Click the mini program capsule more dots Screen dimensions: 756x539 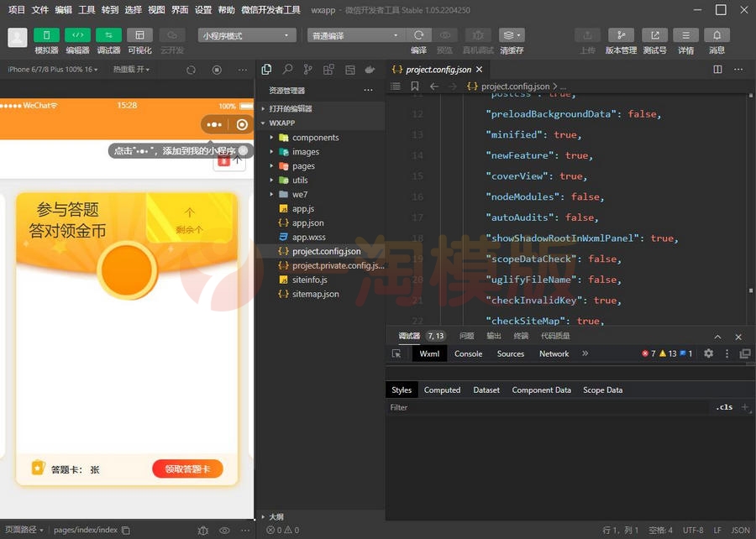(214, 125)
